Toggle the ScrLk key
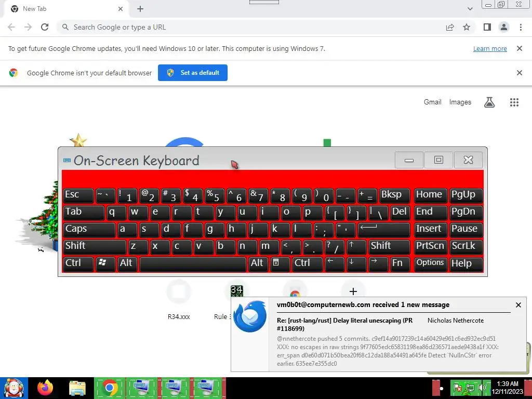The width and height of the screenshot is (532, 399). click(467, 246)
